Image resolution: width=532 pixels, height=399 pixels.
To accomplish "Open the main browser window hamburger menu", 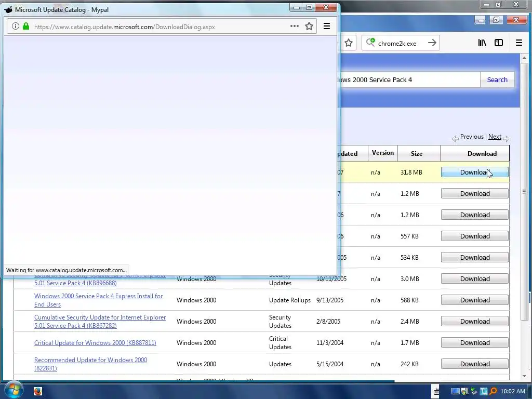I will pyautogui.click(x=519, y=43).
